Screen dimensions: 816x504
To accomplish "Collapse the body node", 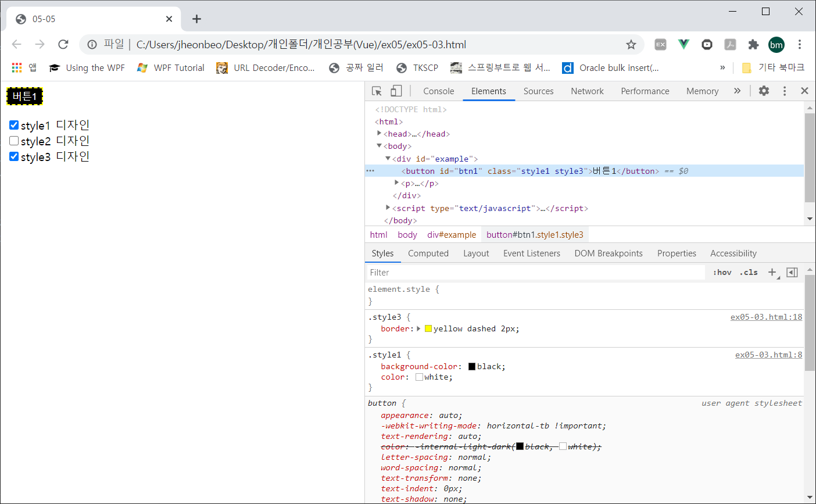I will (380, 146).
